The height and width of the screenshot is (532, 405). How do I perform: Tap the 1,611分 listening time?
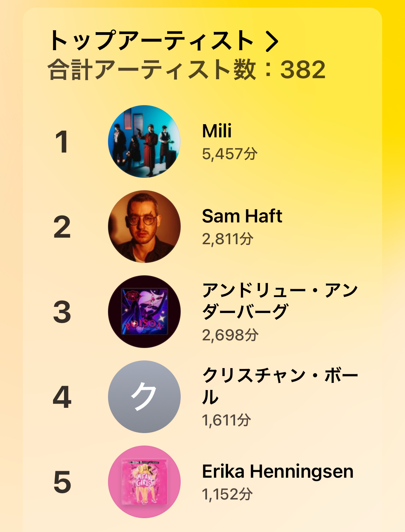coord(226,420)
